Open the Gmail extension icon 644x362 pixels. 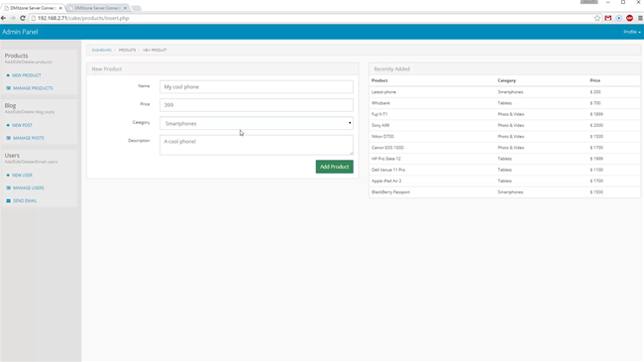point(608,18)
